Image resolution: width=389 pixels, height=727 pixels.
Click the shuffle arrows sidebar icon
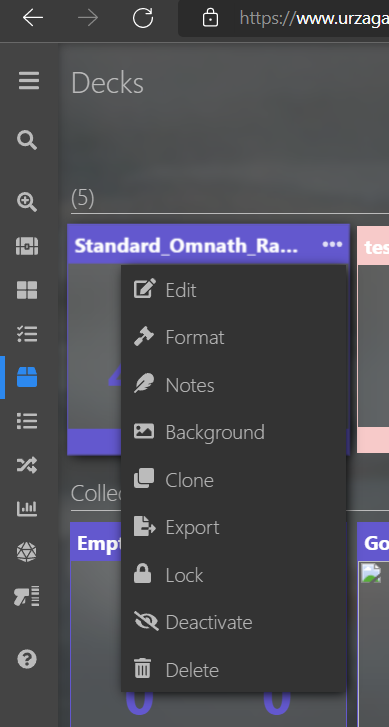point(27,465)
